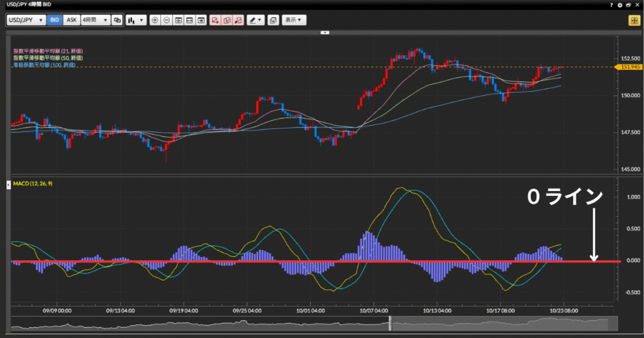Click the link charts icon beside timeframe

[117, 20]
